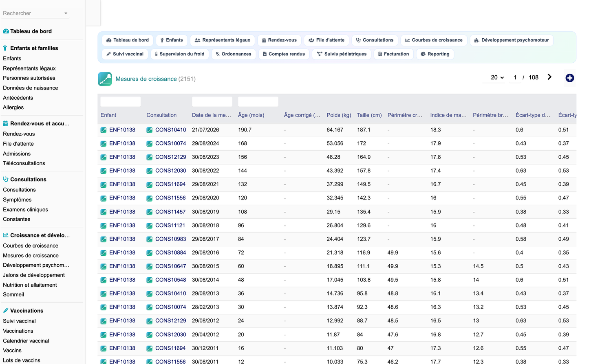Click child icon in the 29/08/2016 row
589x364 pixels.
[104, 253]
